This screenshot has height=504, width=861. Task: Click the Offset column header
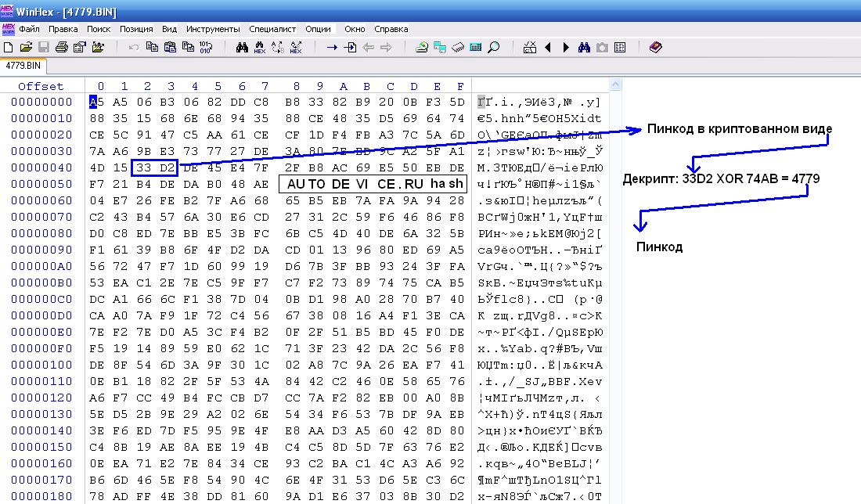tap(41, 86)
